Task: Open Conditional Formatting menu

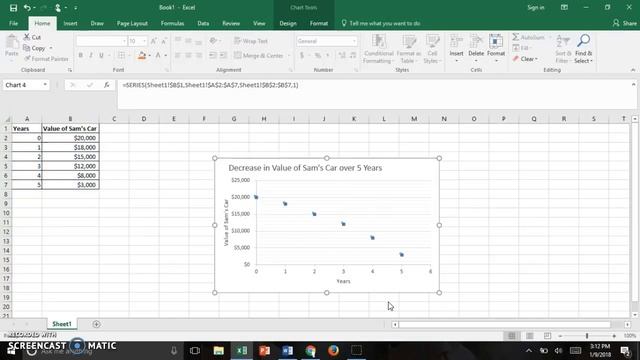Action: [379, 49]
